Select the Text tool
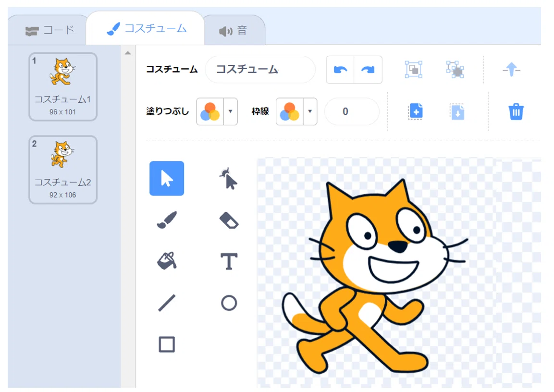The image size is (554, 392). point(229,261)
